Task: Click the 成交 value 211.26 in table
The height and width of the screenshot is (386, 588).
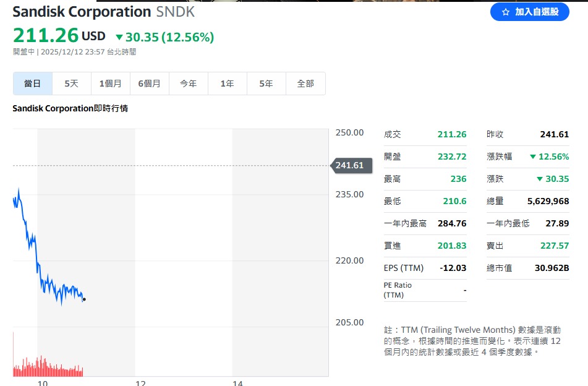Action: 452,134
